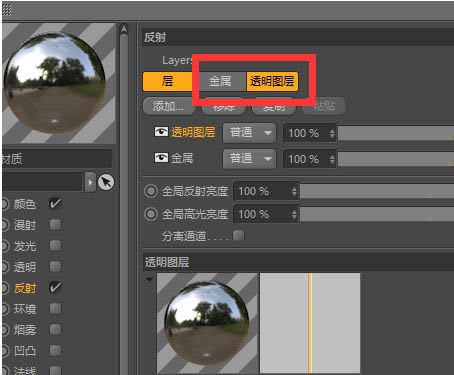This screenshot has width=454, height=375.
Task: Click the 透明图层 opacity stepper arrows
Action: (x=332, y=133)
